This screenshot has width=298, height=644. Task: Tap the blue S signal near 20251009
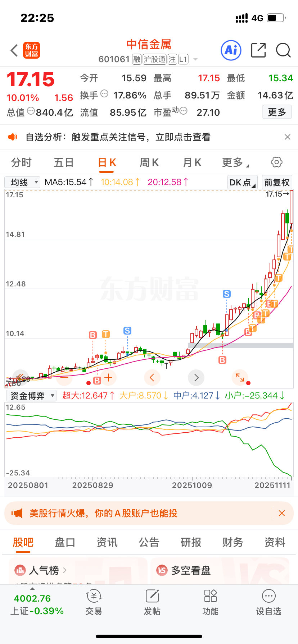(226, 294)
